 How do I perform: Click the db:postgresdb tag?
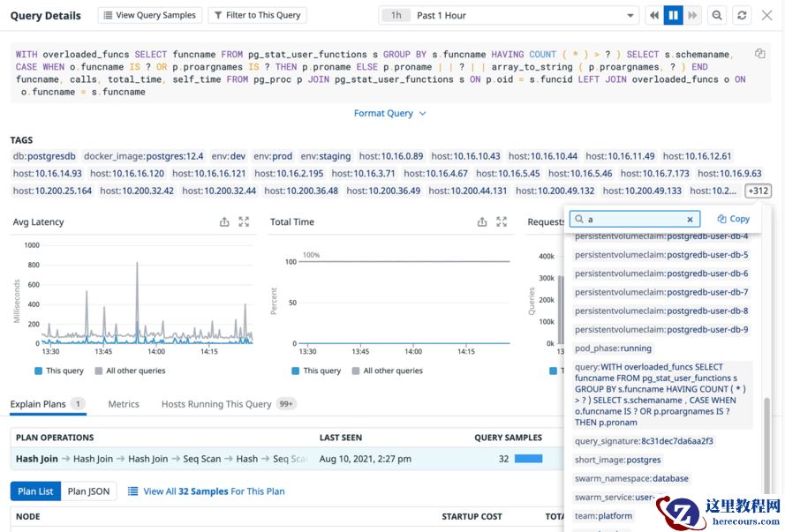pos(44,156)
